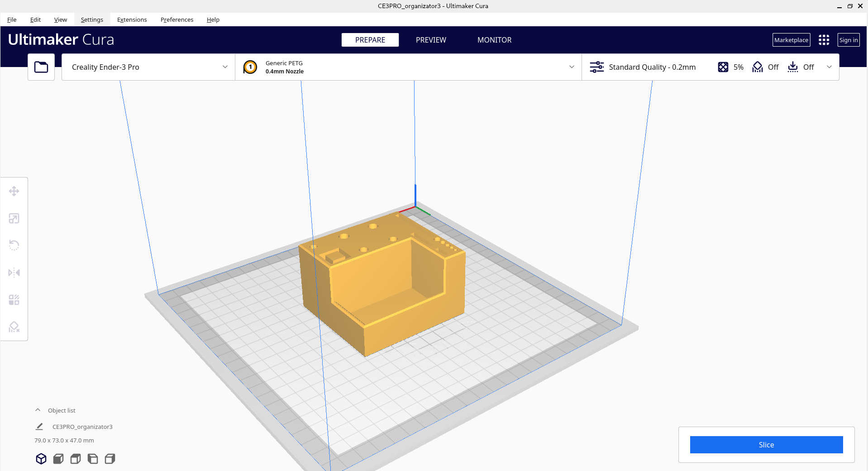Click the support Off icon
Viewport: 868px width, 471px height.
758,67
